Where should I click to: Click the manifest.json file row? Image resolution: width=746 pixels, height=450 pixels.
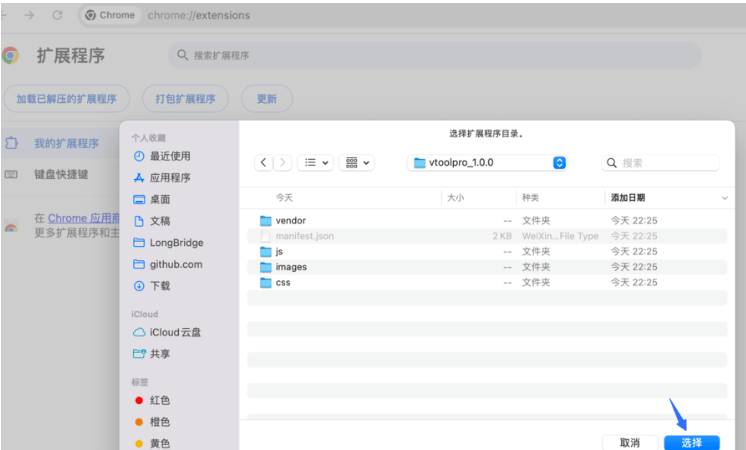[487, 236]
